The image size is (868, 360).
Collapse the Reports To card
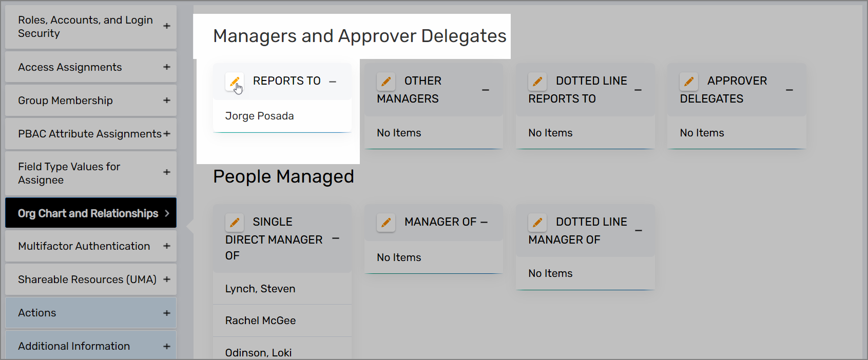pos(333,82)
